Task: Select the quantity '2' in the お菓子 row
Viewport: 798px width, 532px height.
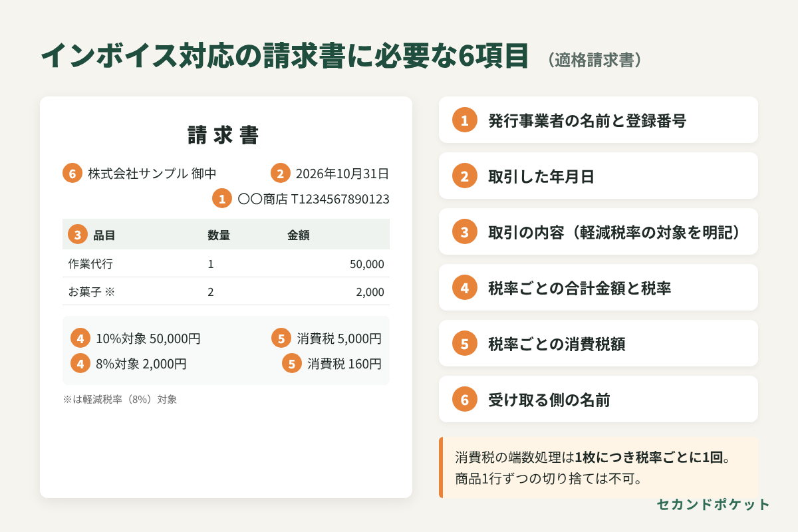Action: 211,292
